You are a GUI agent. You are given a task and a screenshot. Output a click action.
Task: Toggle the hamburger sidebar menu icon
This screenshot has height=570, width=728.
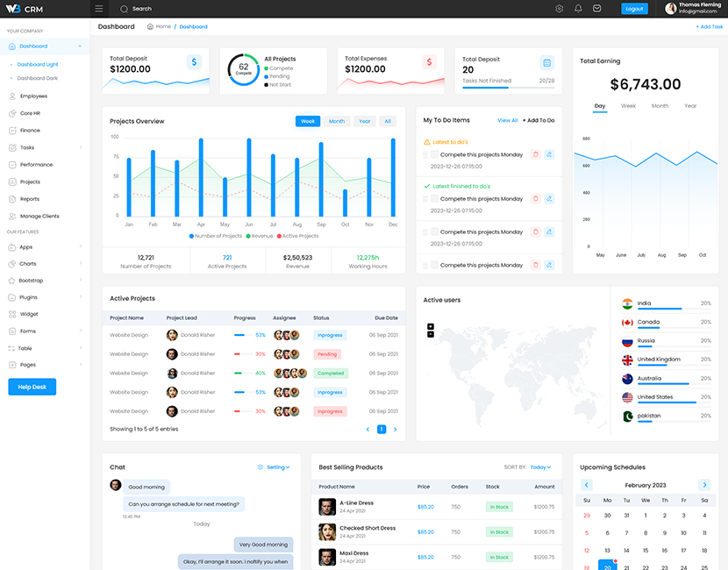click(x=98, y=9)
